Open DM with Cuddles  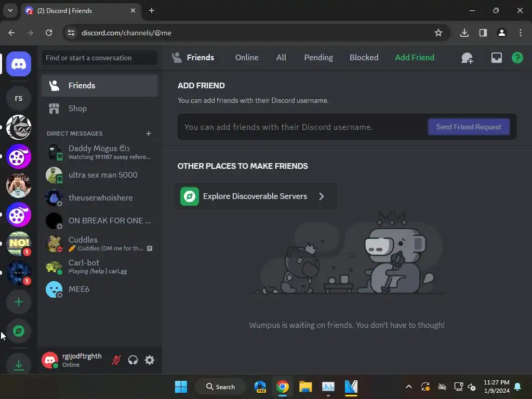pos(100,244)
